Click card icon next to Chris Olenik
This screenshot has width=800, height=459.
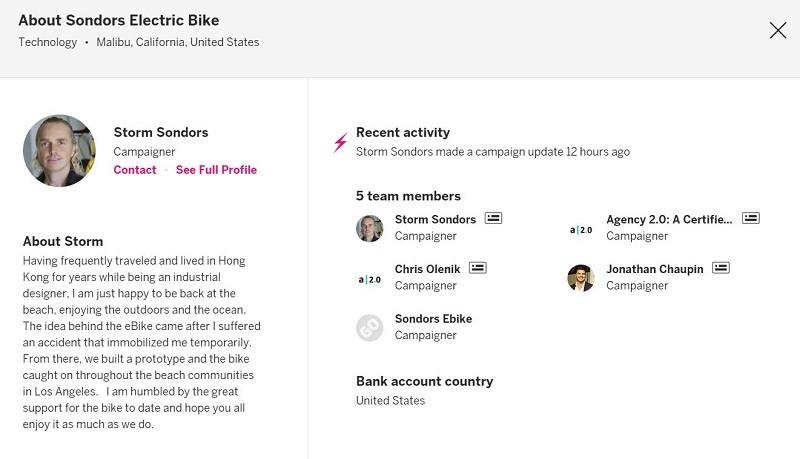(x=478, y=268)
